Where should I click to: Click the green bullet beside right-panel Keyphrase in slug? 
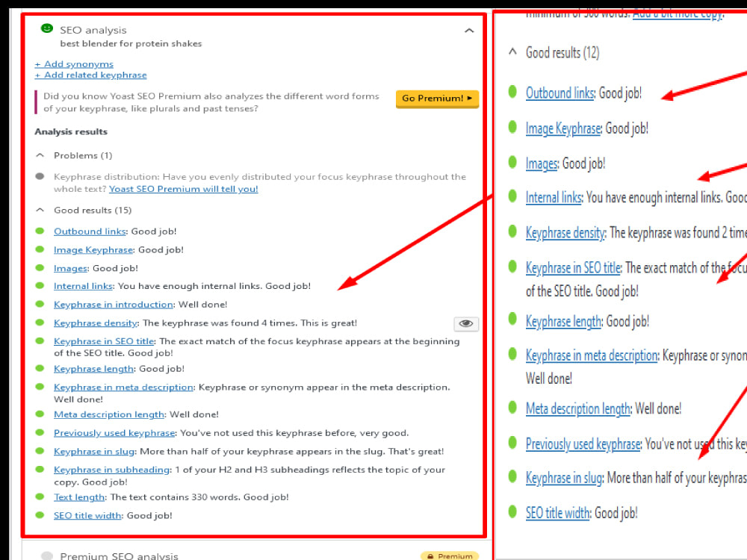pyautogui.click(x=512, y=476)
